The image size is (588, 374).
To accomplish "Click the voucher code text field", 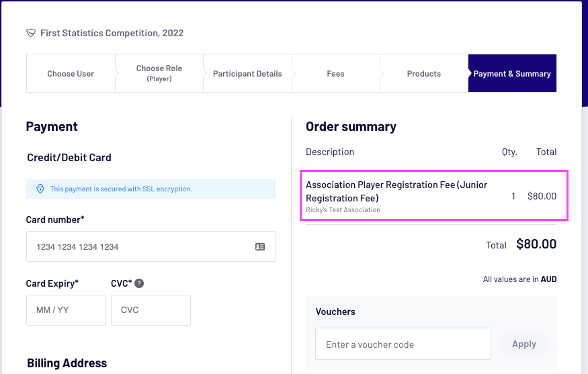I will click(403, 344).
